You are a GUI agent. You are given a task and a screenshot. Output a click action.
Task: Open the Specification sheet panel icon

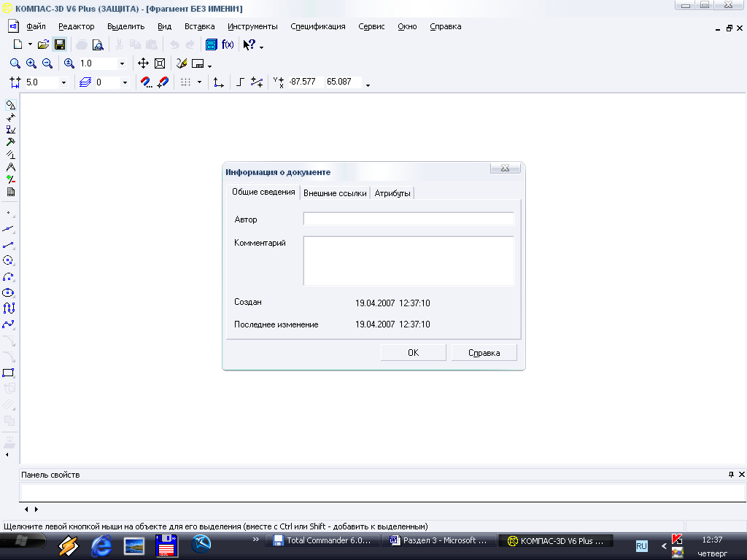click(x=10, y=192)
